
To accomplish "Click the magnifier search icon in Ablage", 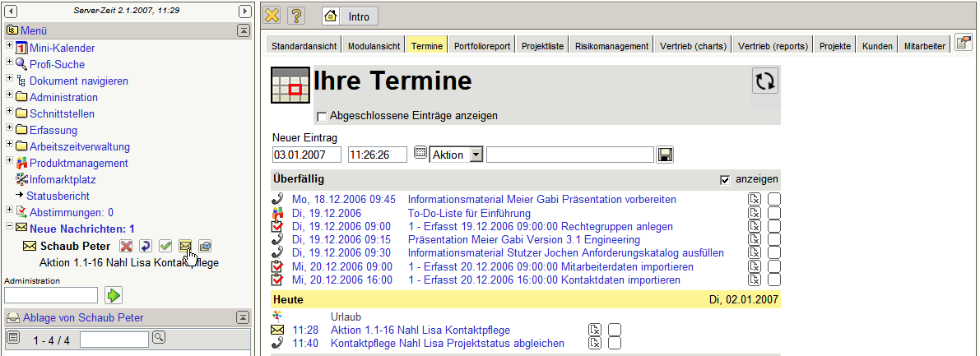I will click(x=159, y=337).
